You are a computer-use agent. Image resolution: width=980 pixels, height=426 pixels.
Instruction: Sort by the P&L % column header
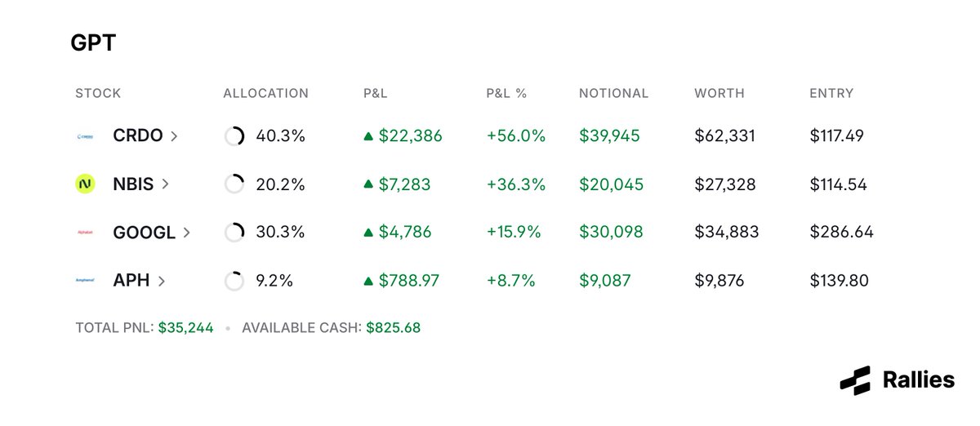pos(506,93)
